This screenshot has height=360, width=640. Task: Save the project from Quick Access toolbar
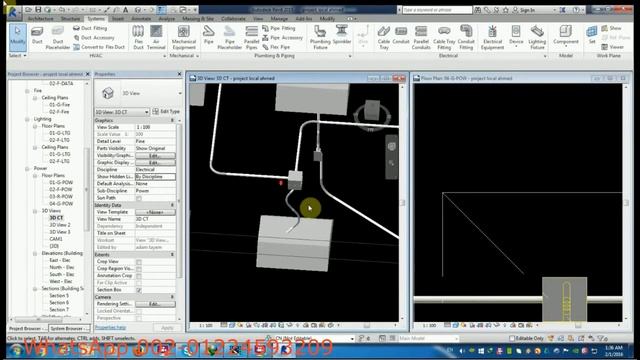38,9
